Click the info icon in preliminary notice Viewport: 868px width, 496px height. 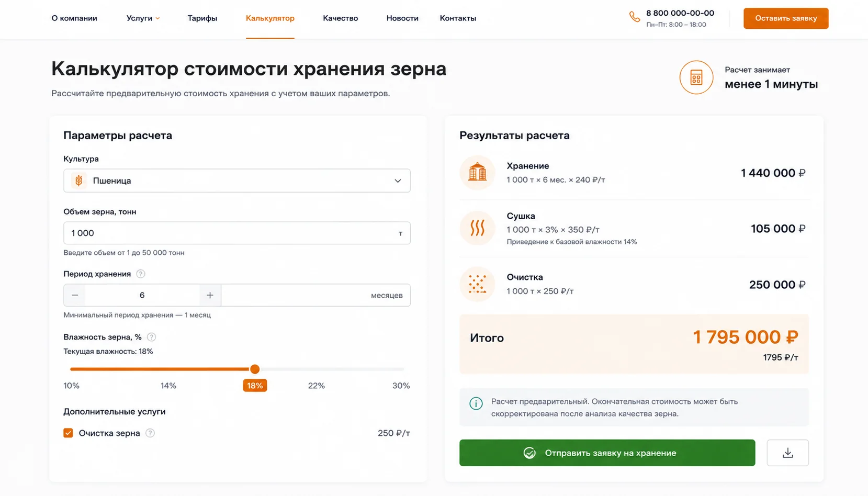[476, 403]
